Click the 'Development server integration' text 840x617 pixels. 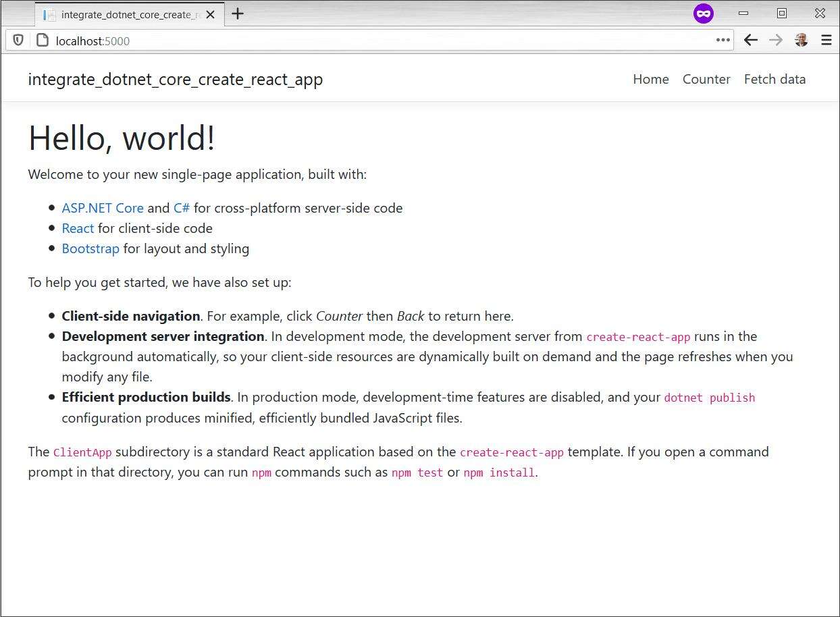[x=163, y=336]
